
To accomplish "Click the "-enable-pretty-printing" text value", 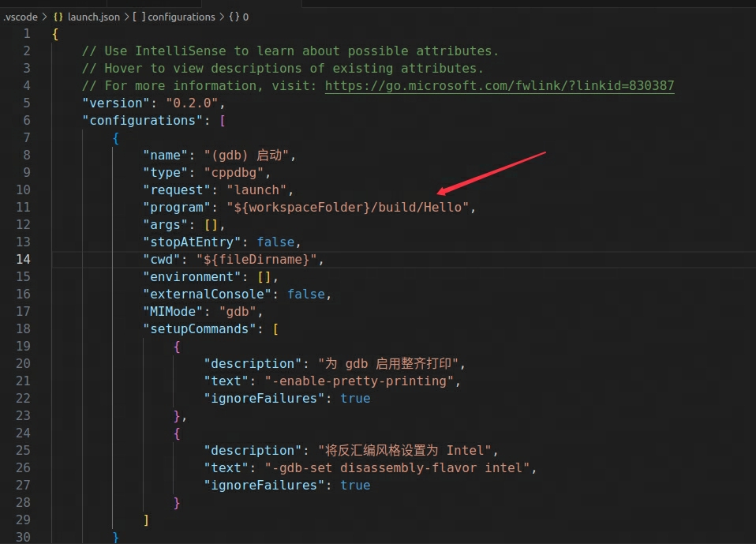I will pyautogui.click(x=359, y=381).
